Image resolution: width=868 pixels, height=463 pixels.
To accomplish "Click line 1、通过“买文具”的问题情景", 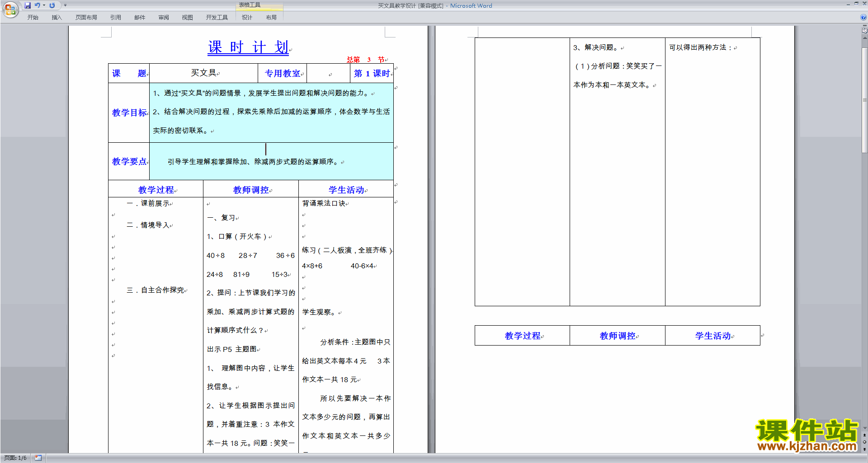I will pyautogui.click(x=262, y=93).
